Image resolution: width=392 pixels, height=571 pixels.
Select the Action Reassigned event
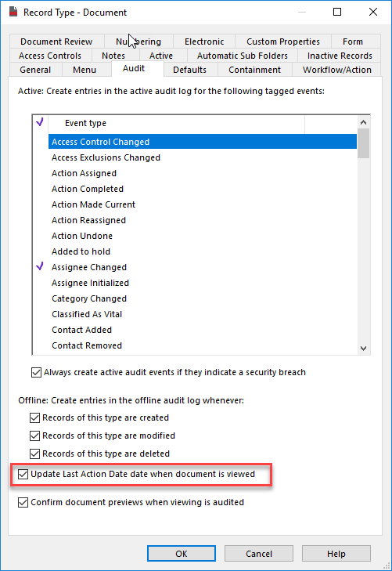click(x=202, y=220)
